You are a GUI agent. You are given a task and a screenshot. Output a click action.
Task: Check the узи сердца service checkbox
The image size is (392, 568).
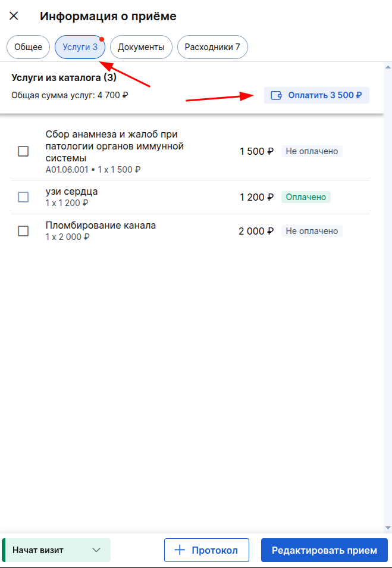click(23, 197)
